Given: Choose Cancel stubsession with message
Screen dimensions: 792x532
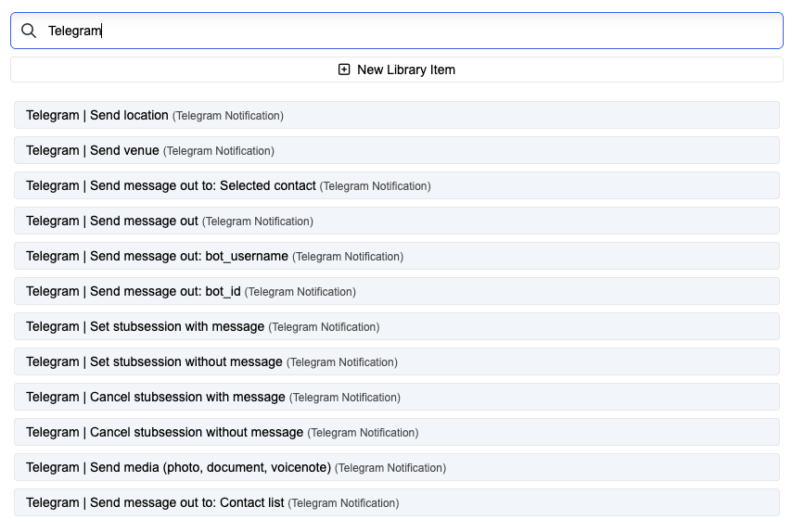Looking at the screenshot, I should point(397,398).
